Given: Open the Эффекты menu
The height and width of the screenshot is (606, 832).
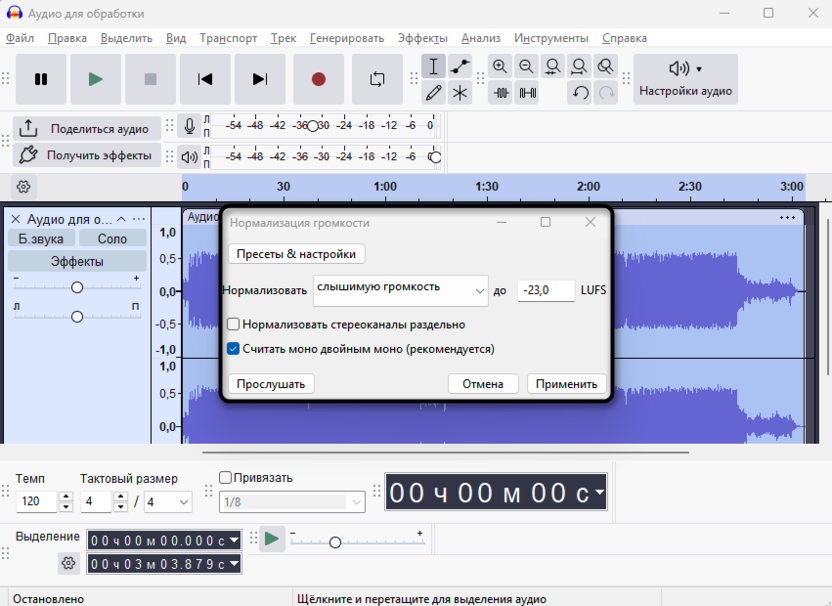Looking at the screenshot, I should (422, 38).
